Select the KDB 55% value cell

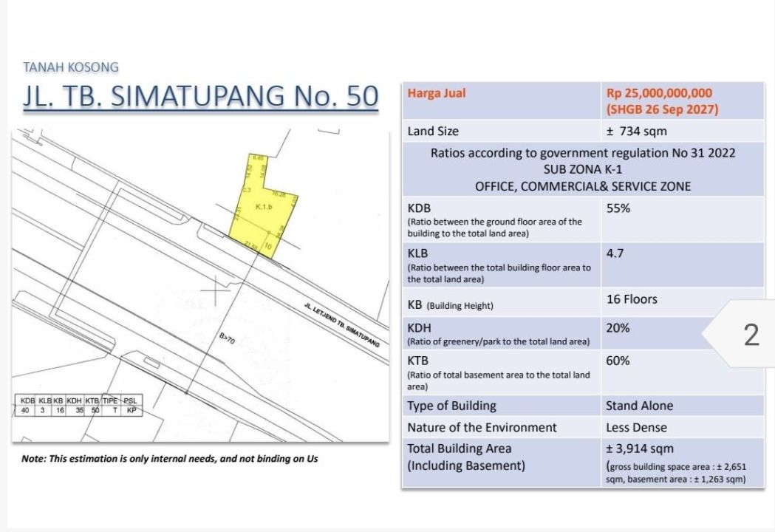pos(618,208)
